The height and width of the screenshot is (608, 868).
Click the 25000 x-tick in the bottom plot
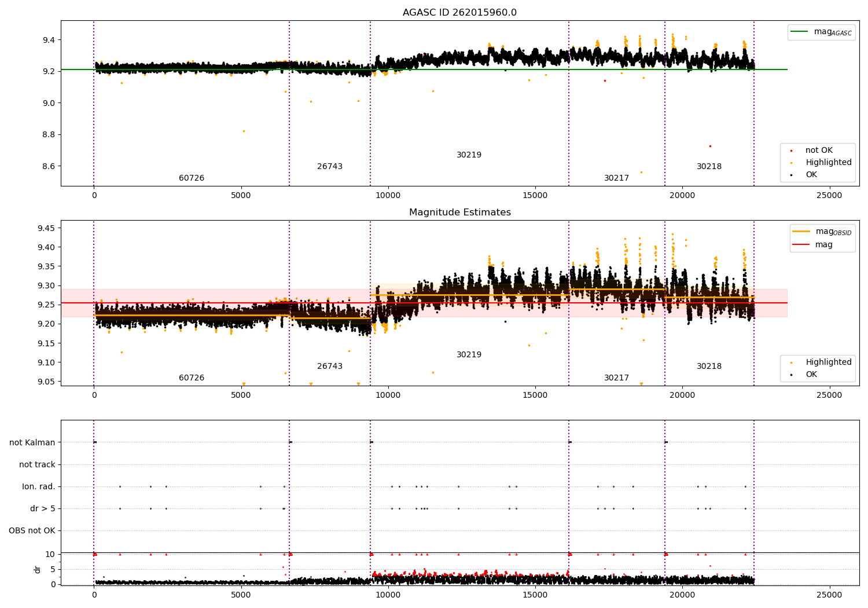click(x=829, y=595)
